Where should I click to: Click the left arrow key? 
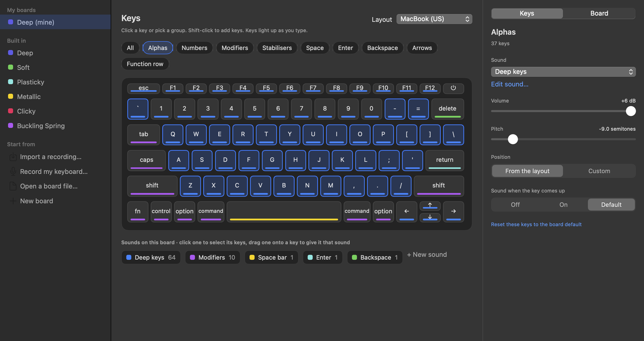coord(407,212)
